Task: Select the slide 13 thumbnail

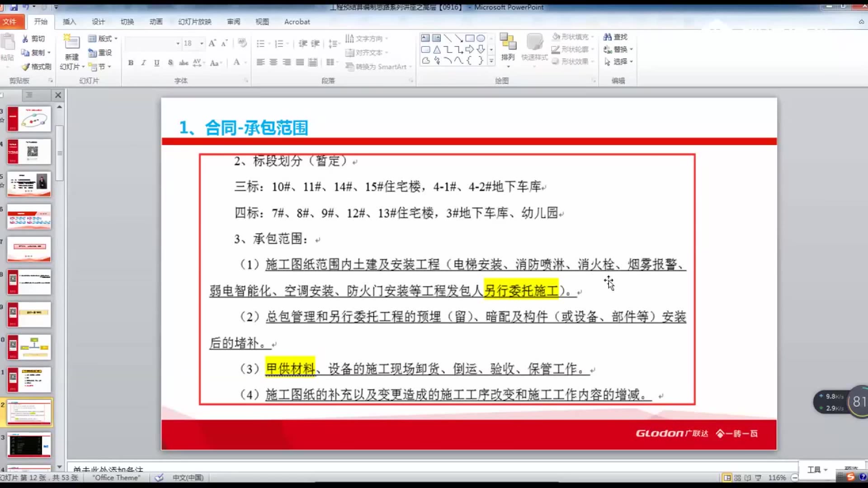Action: tap(29, 445)
